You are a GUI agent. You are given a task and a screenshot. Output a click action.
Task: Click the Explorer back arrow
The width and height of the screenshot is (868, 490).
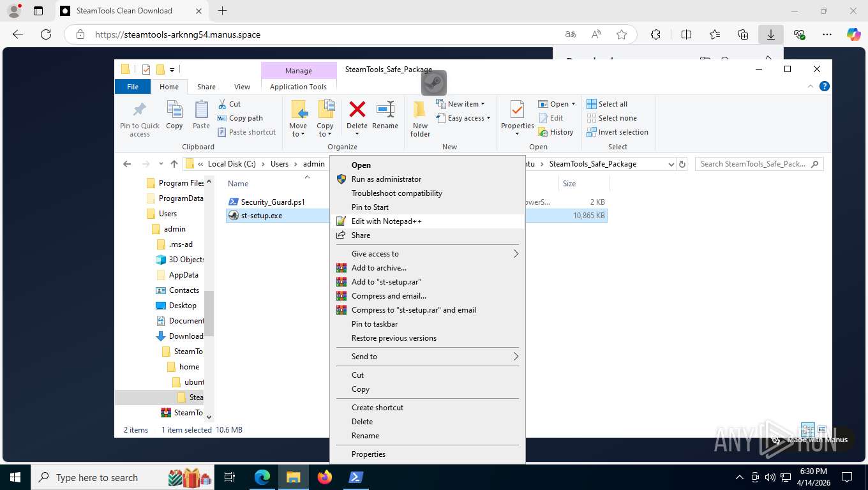[x=126, y=164]
